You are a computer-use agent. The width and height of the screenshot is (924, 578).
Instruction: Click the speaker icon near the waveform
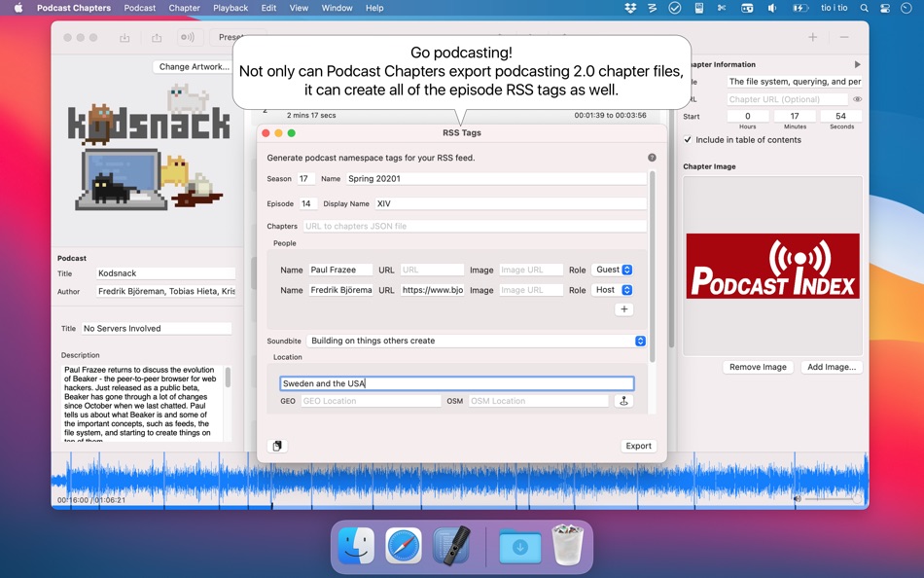click(x=798, y=499)
